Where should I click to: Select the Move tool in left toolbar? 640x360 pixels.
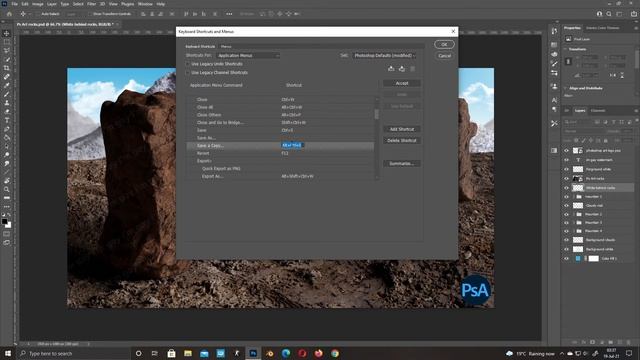(7, 33)
